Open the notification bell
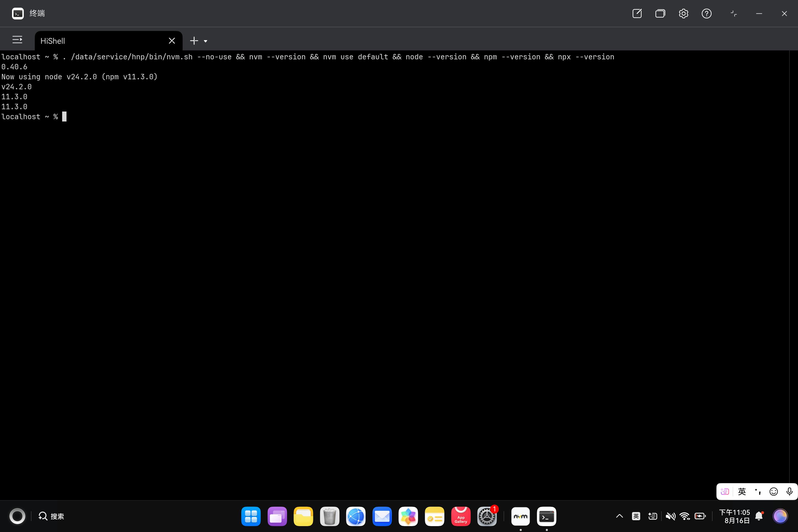798x532 pixels. pyautogui.click(x=759, y=516)
